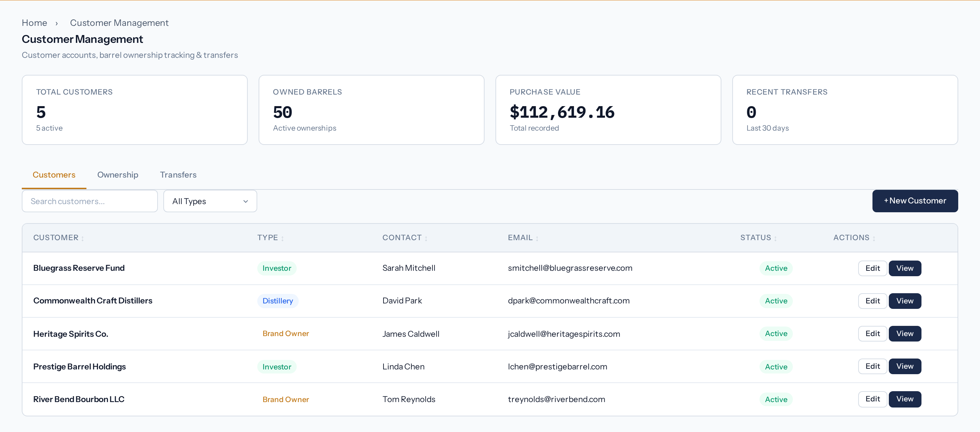Click the New Customer button

point(915,201)
